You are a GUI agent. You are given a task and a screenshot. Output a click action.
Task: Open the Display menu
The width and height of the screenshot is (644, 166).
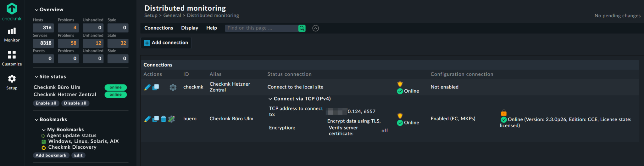click(x=190, y=28)
